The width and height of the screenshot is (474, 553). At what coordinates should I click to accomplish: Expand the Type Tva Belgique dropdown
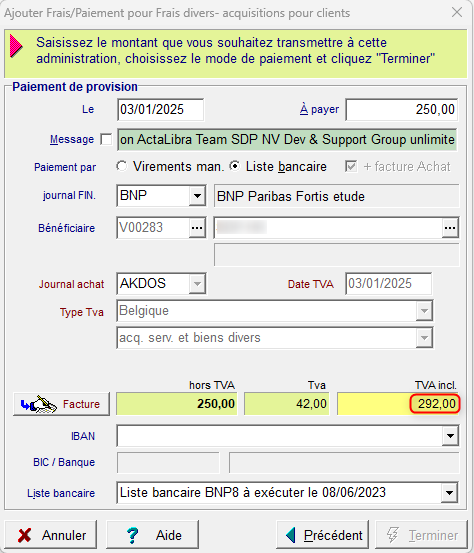pyautogui.click(x=424, y=311)
